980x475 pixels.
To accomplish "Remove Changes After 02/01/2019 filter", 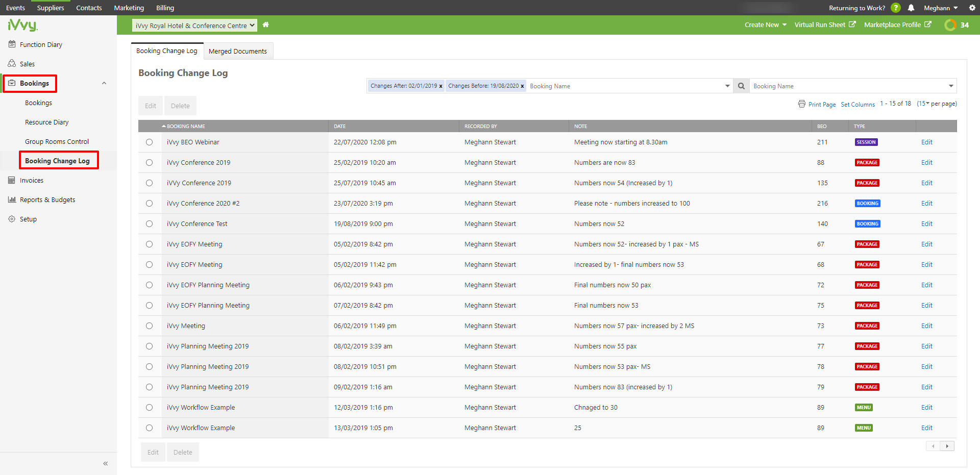I will coord(440,86).
